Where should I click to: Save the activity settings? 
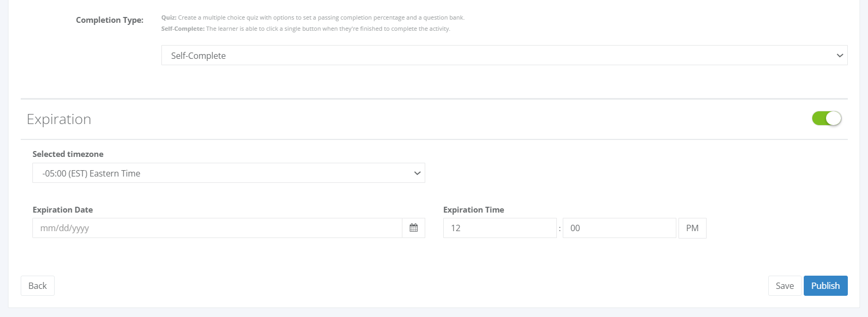click(785, 286)
